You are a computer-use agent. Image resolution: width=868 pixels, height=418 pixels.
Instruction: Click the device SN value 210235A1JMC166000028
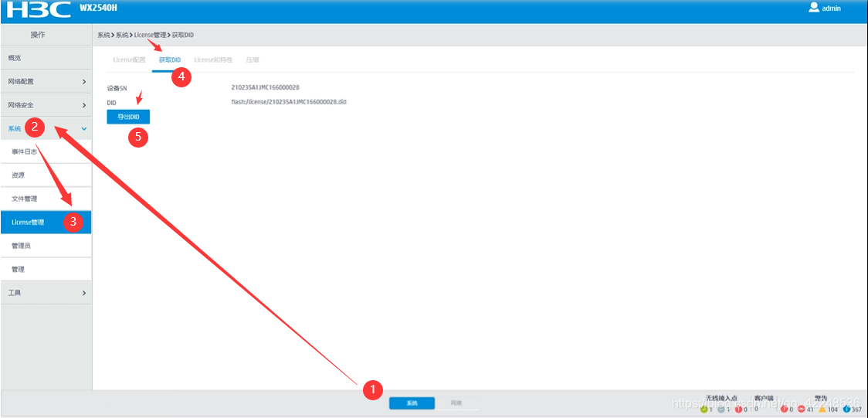(x=265, y=87)
